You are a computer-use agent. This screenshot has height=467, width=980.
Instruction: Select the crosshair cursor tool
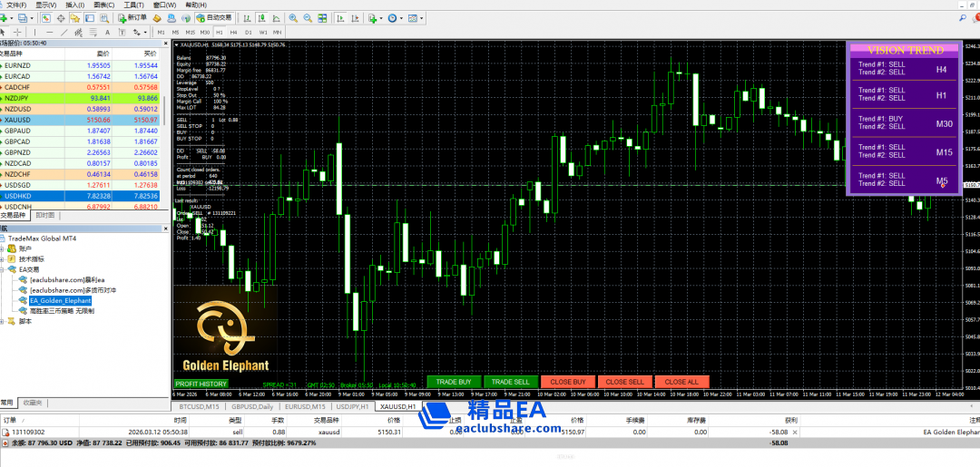point(18,32)
